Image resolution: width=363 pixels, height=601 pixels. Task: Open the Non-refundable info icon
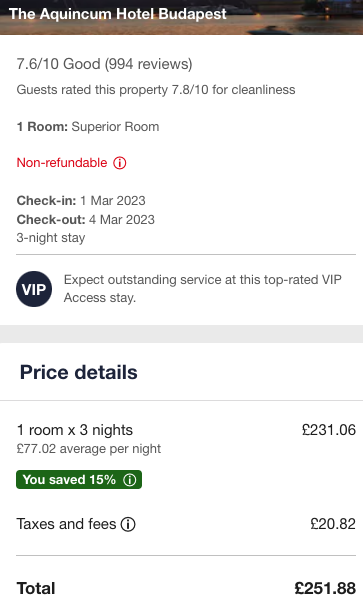(x=120, y=163)
